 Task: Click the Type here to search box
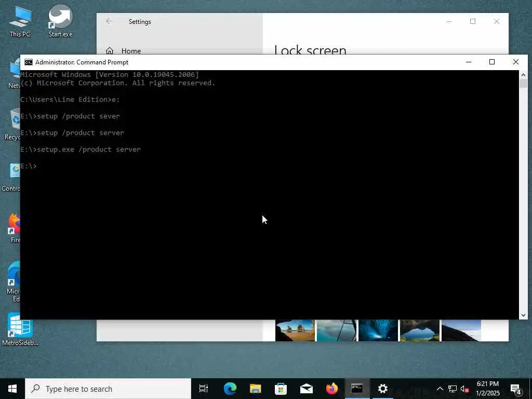tap(108, 389)
